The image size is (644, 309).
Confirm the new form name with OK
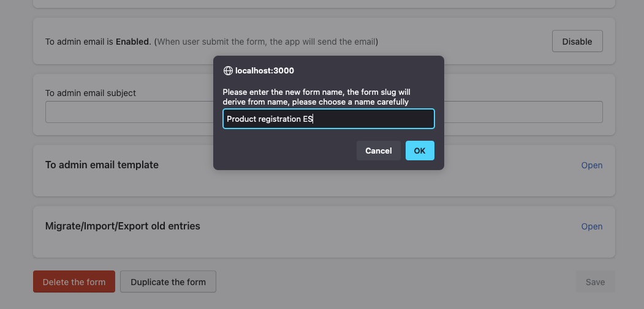pos(420,151)
